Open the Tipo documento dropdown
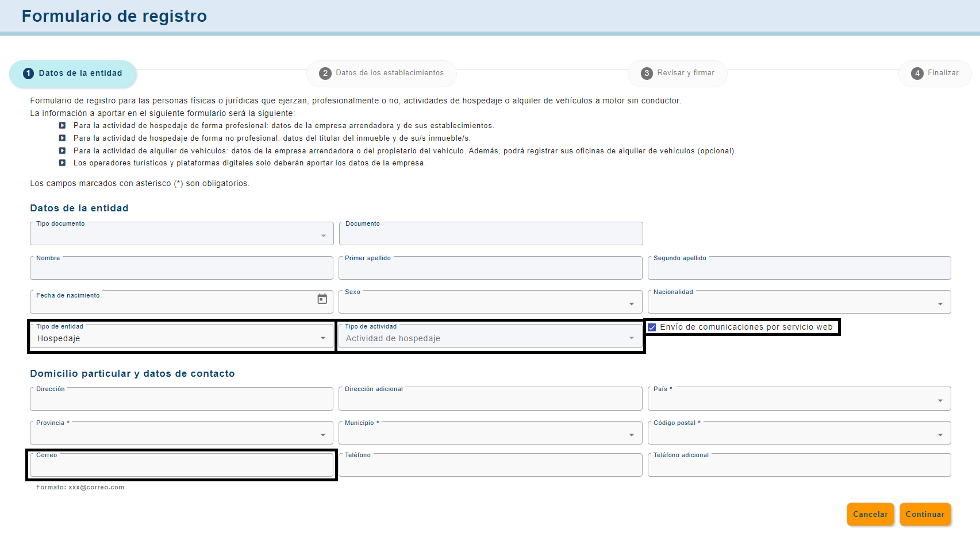The height and width of the screenshot is (533, 980). click(x=182, y=234)
